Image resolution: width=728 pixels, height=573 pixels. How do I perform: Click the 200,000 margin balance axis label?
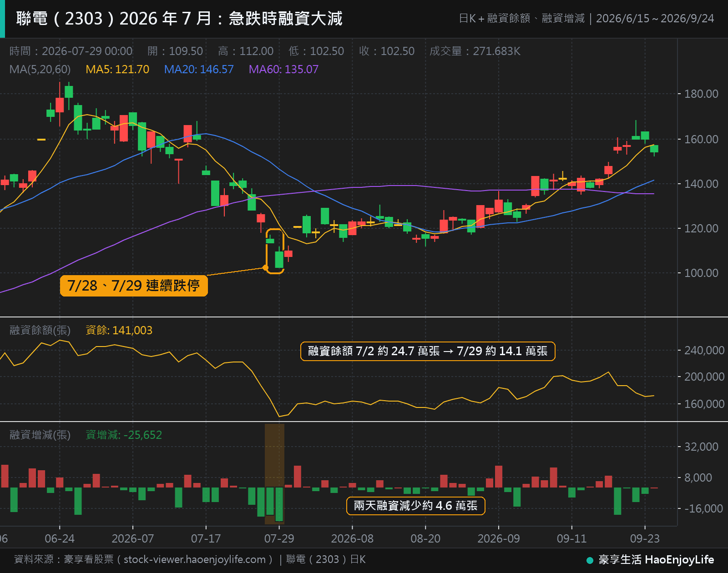[704, 377]
